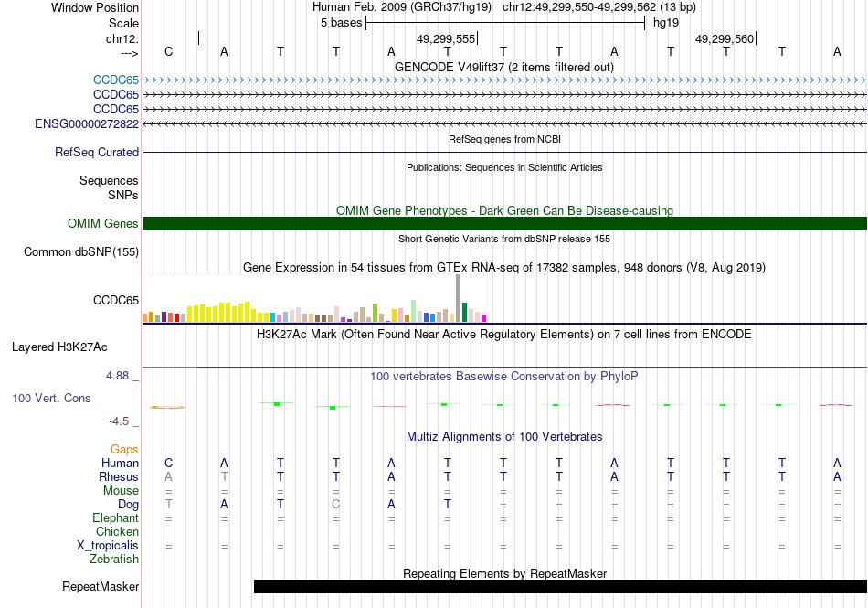Click the Rhesus row first faded A base
Image resolution: width=868 pixels, height=608 pixels.
[169, 476]
